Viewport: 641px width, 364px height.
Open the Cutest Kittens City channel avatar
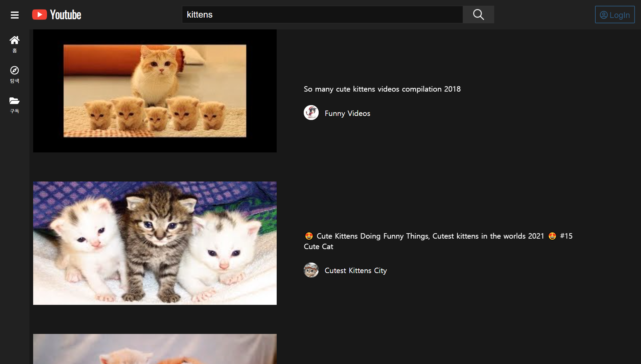(311, 270)
